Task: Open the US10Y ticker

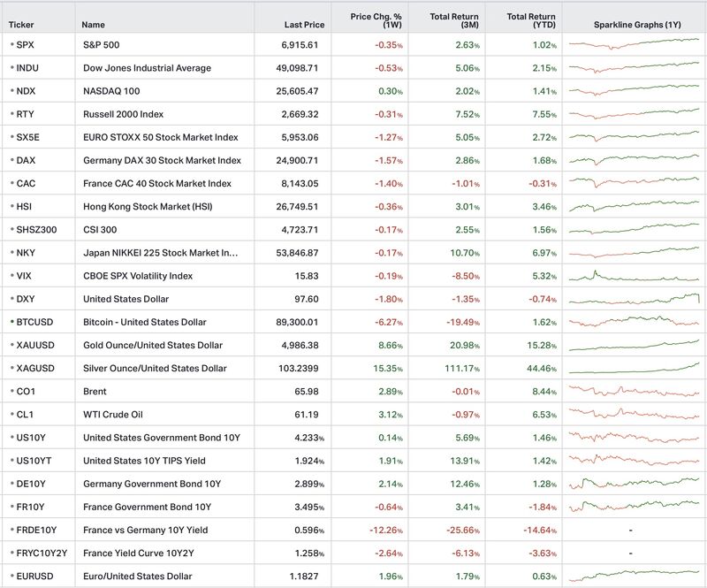Action: 31,438
